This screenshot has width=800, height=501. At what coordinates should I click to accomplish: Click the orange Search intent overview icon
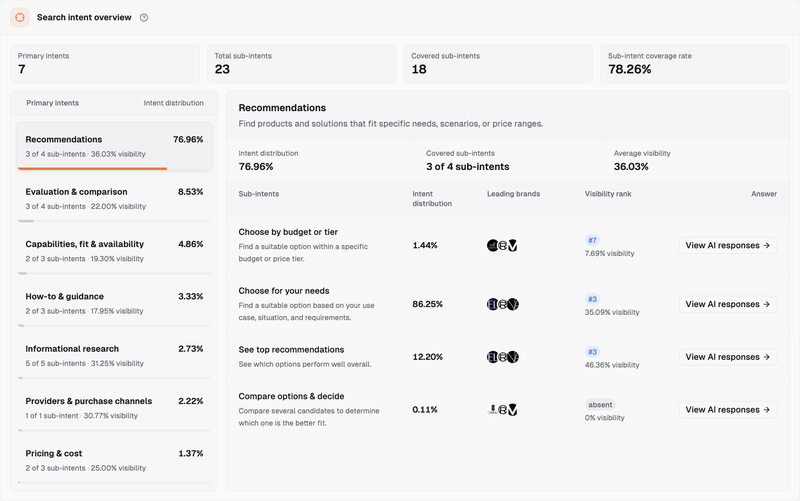coord(20,17)
